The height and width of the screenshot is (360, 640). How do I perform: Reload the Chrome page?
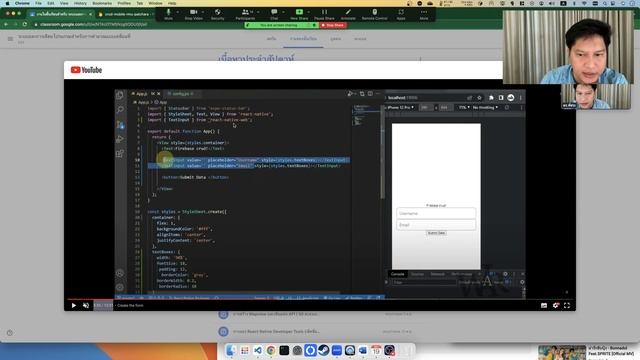[24, 24]
